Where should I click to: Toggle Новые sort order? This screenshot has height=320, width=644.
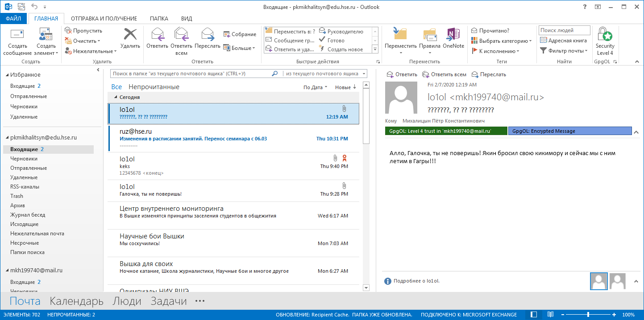click(345, 87)
